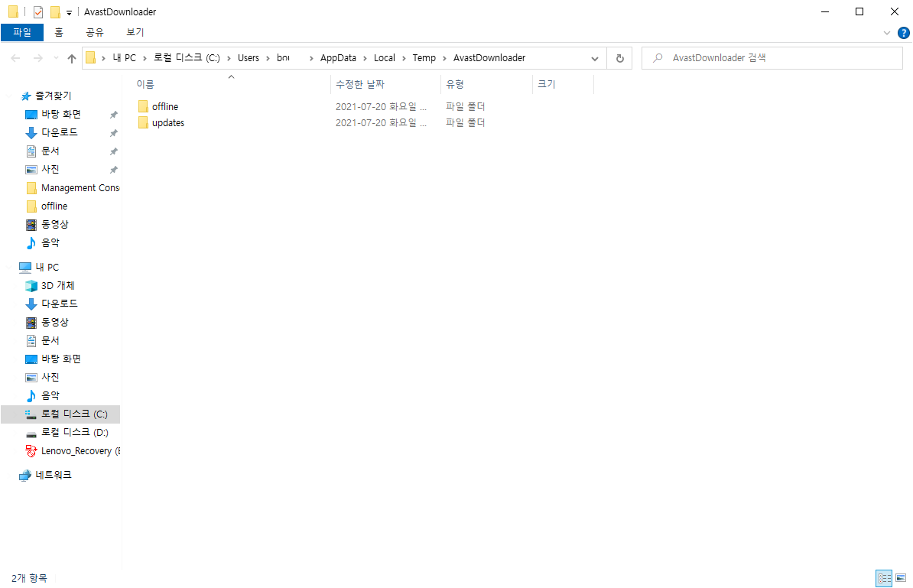Screen dimensions: 913x588
Task: Click AppData breadcrumb in address bar
Action: click(x=338, y=58)
